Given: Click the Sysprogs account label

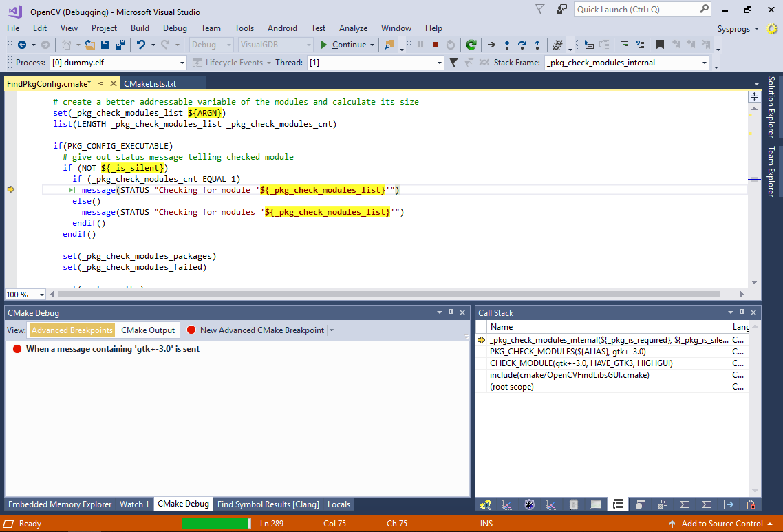Looking at the screenshot, I should 733,29.
